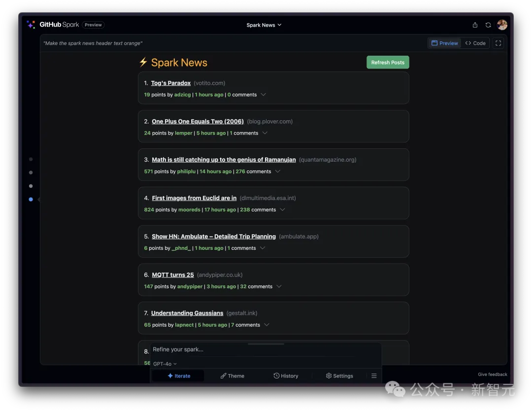Click the author name mooreds
The image size is (532, 411).
point(189,210)
